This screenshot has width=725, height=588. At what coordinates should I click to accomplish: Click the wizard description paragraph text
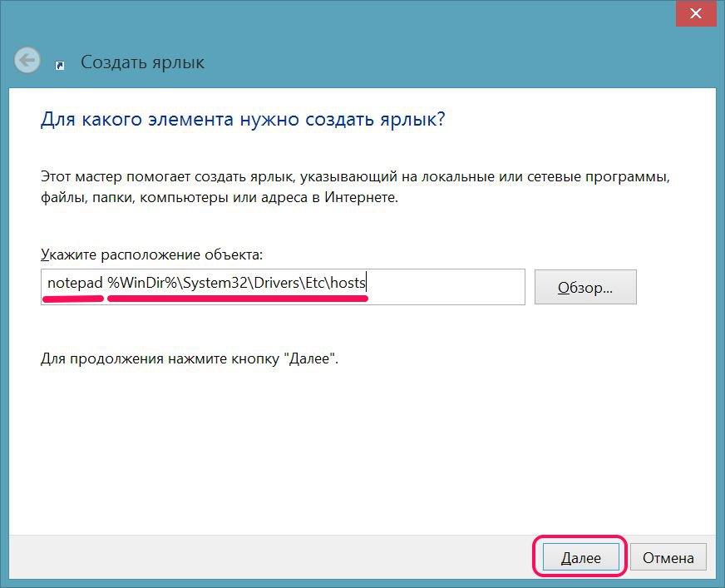coord(355,188)
